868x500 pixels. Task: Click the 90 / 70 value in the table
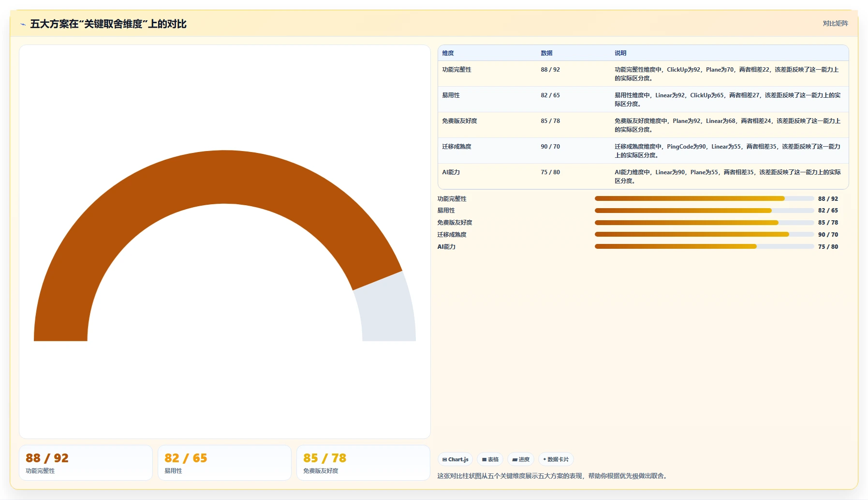tap(550, 147)
